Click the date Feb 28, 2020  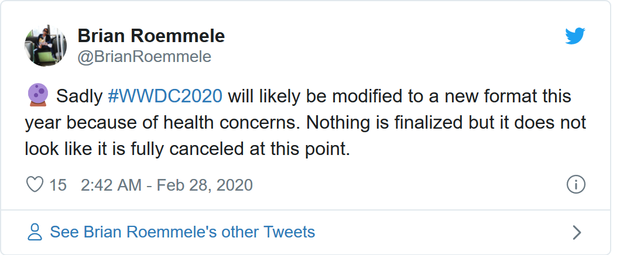click(x=206, y=185)
